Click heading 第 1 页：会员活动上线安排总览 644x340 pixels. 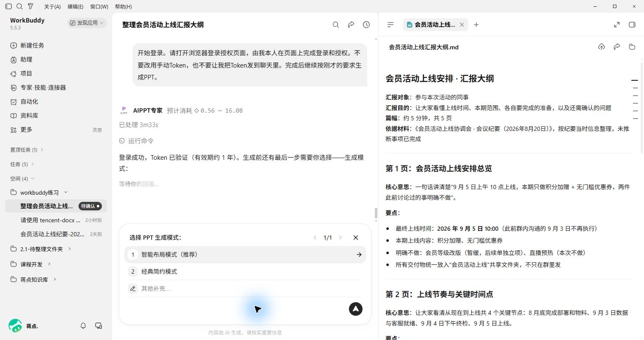(x=439, y=169)
